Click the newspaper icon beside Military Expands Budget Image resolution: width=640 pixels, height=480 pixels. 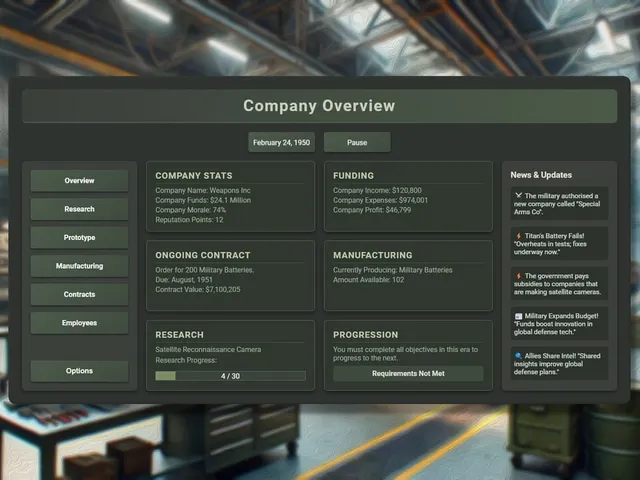coord(518,316)
